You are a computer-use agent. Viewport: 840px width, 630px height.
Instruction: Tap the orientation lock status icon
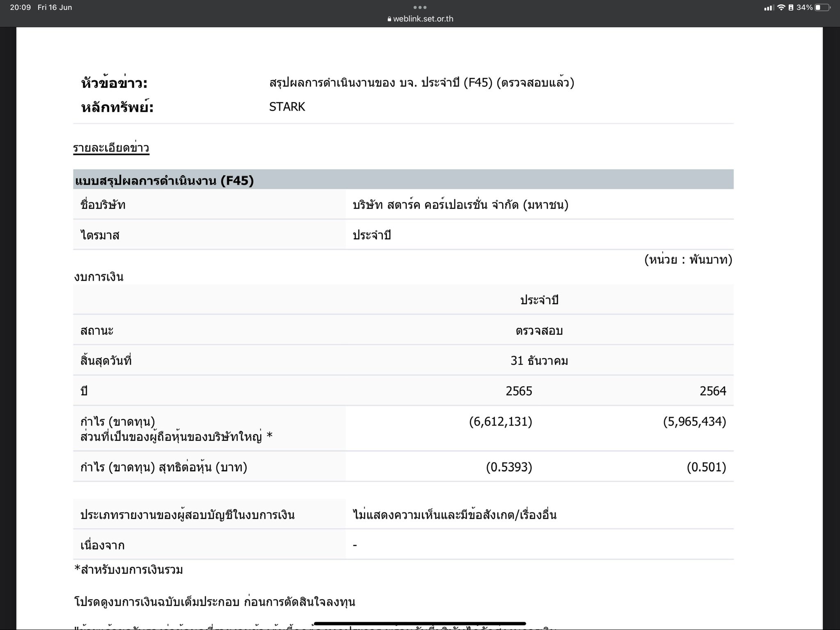tap(790, 7)
